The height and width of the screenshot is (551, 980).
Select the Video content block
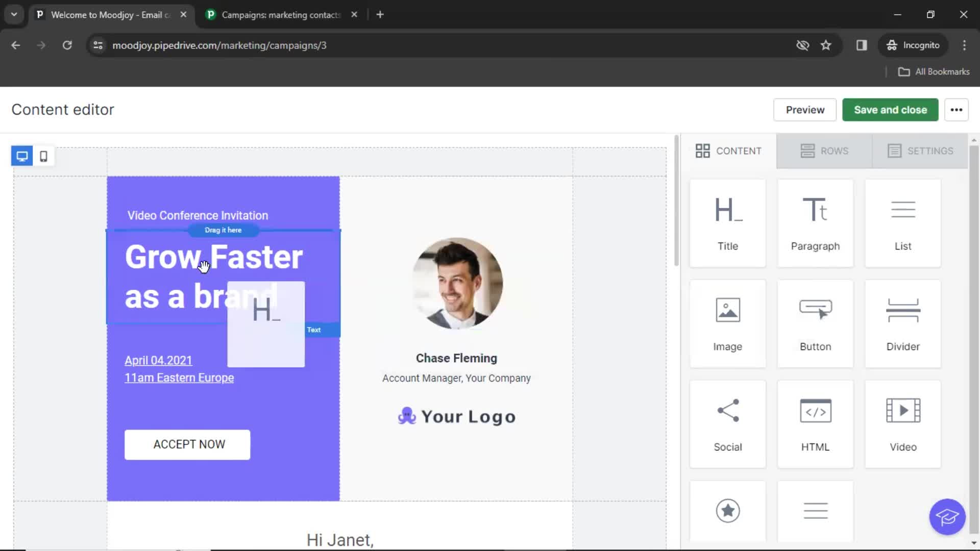pos(902,424)
